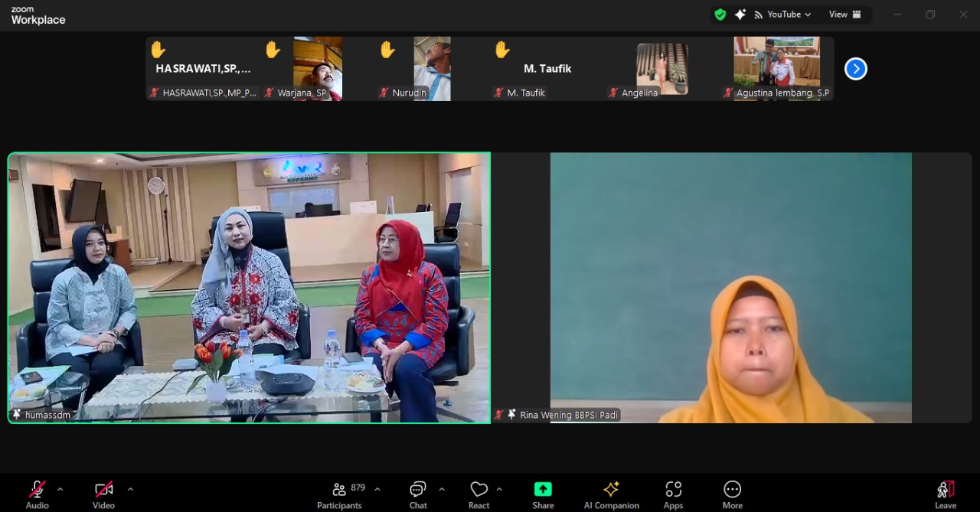Expand the video settings arrow

pyautogui.click(x=130, y=489)
